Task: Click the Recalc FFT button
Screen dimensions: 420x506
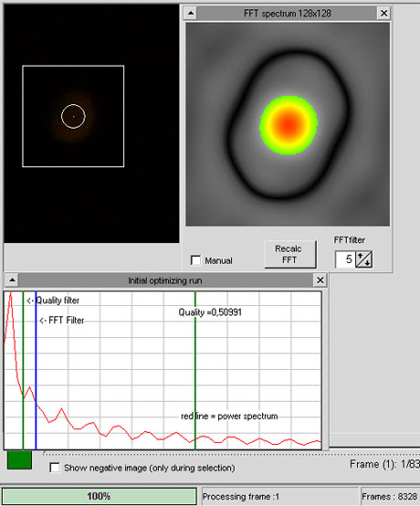Action: pyautogui.click(x=290, y=254)
